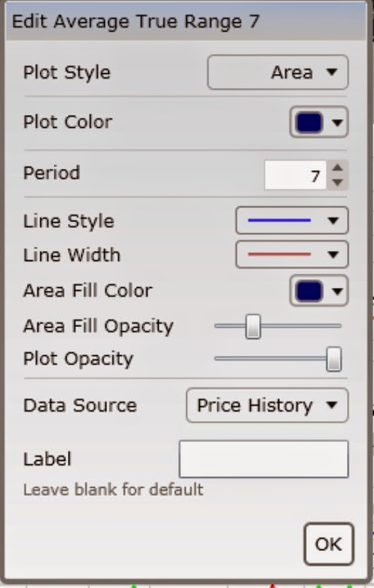Click the Period number field showing 7

pyautogui.click(x=295, y=175)
